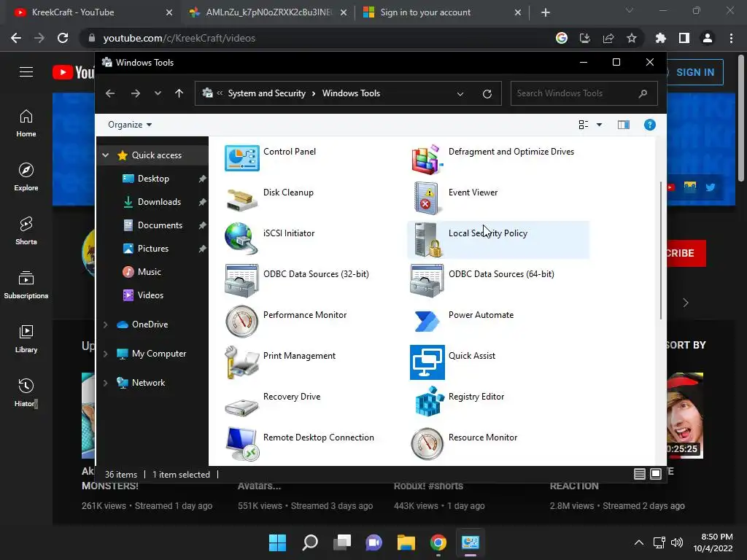This screenshot has height=560, width=747.
Task: Open ODBC Data Sources (64-bit) icon
Action: point(427,281)
